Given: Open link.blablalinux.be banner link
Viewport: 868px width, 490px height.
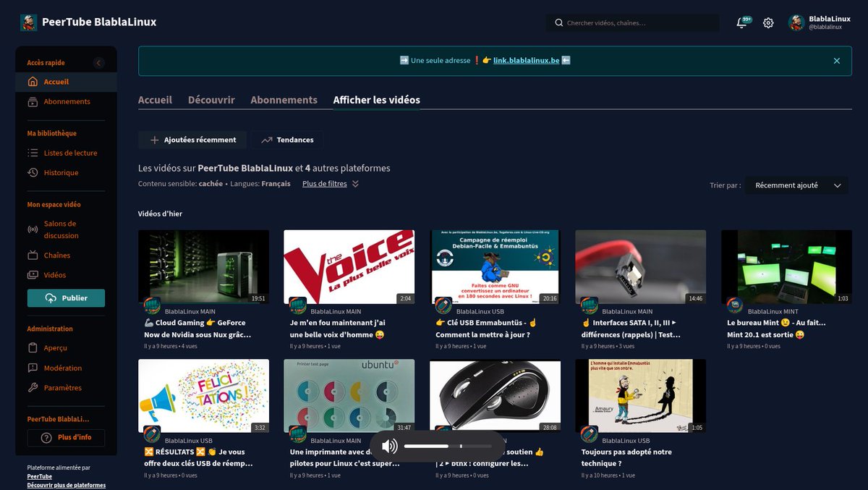Looking at the screenshot, I should [x=526, y=61].
